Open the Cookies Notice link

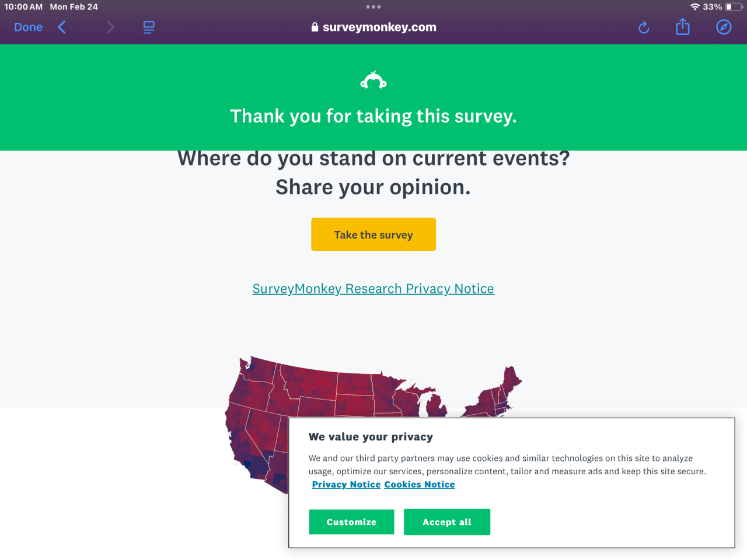419,485
